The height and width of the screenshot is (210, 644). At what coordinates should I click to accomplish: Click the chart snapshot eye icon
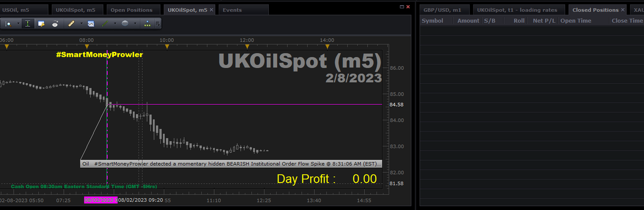(x=55, y=24)
